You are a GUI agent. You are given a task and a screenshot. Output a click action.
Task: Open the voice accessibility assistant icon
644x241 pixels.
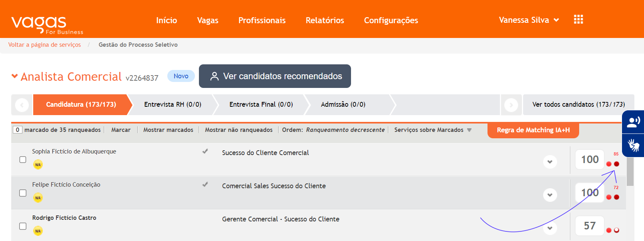pyautogui.click(x=633, y=122)
